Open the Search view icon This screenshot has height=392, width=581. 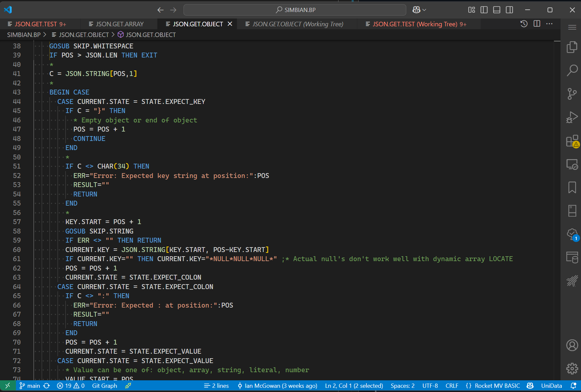tap(572, 70)
